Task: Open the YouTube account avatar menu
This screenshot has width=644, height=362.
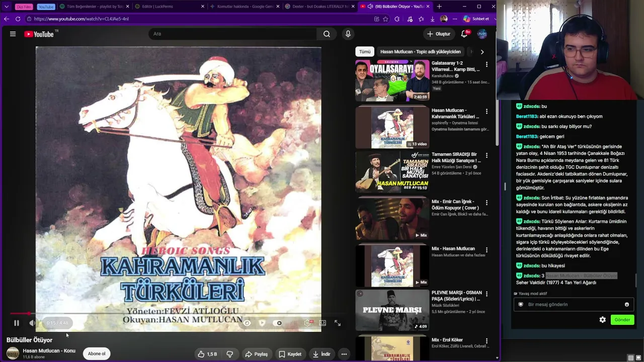Action: click(x=482, y=34)
